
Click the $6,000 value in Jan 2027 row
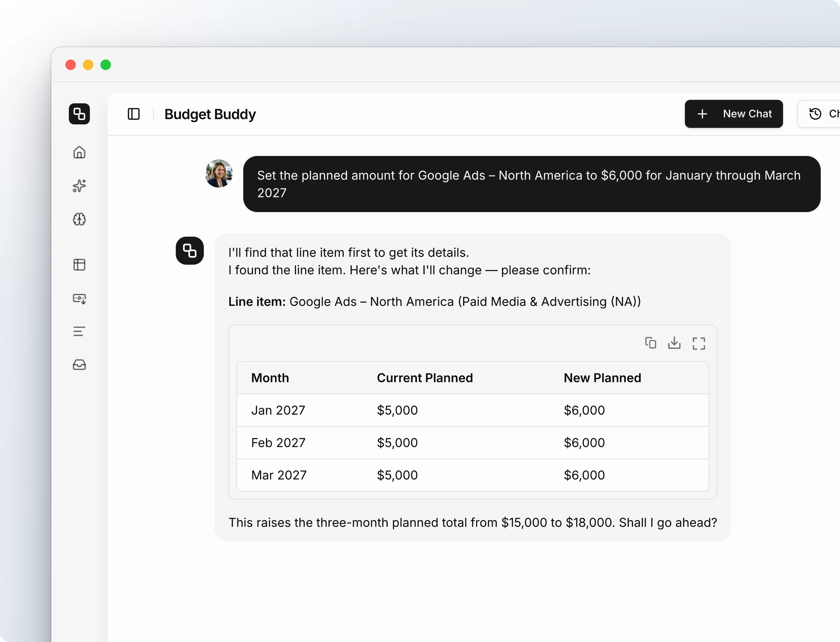click(x=584, y=410)
